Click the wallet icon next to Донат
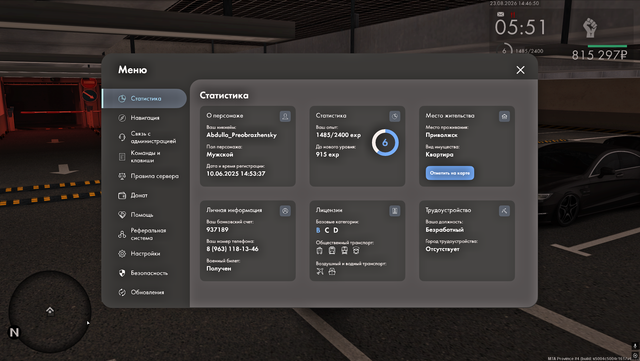The width and height of the screenshot is (640, 361). [122, 195]
